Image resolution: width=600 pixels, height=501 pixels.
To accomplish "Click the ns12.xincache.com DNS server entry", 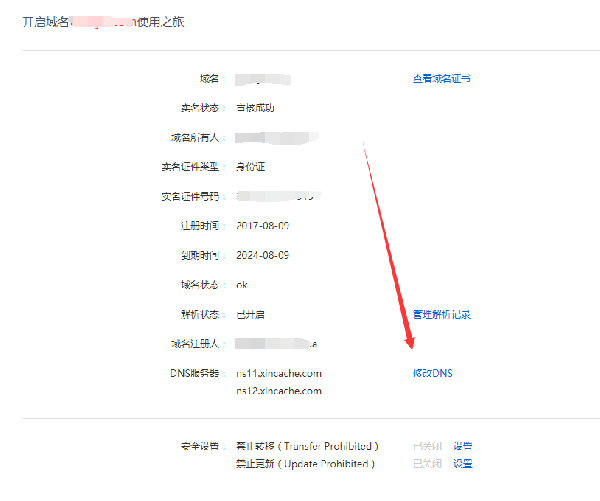I will coord(279,391).
